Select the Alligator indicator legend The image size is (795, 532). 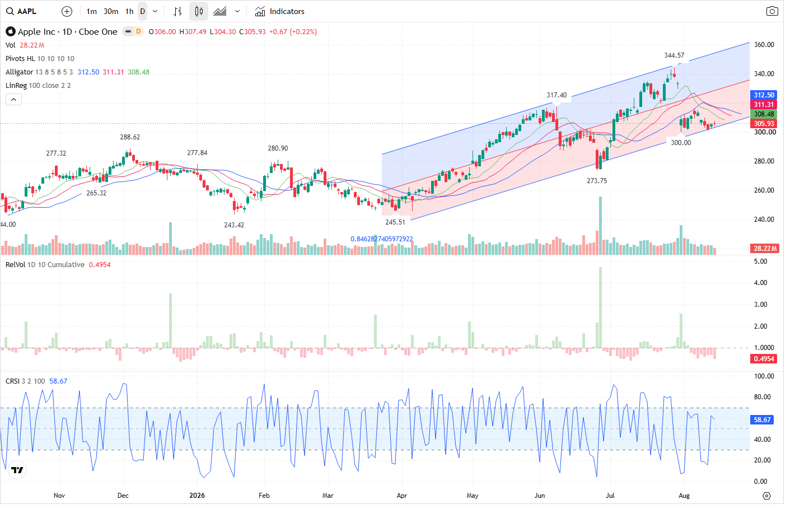tap(20, 72)
